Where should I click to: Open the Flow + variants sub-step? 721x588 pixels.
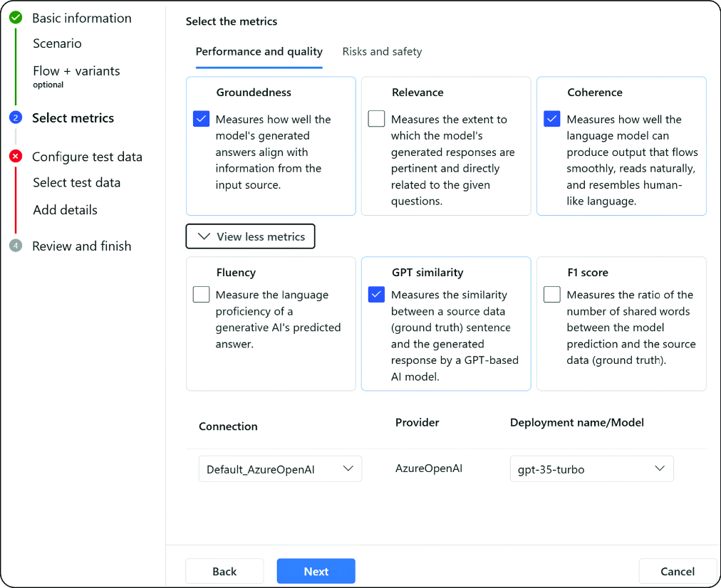click(76, 70)
